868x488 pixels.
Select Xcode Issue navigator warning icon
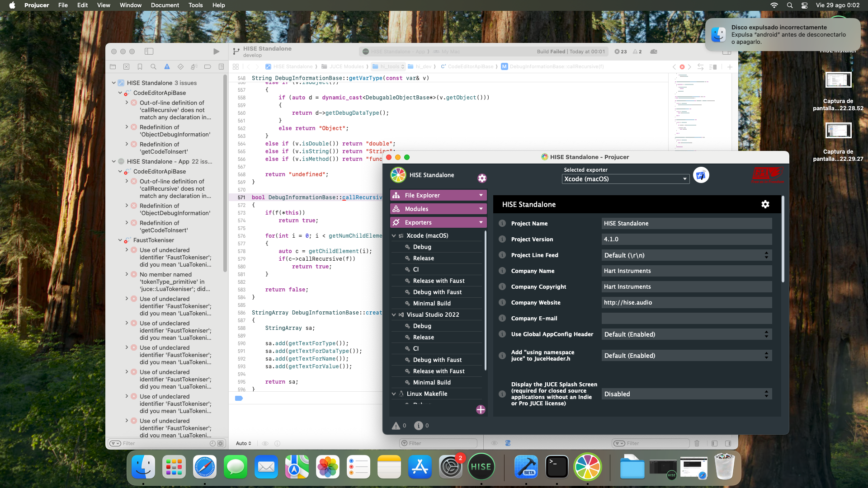[167, 67]
